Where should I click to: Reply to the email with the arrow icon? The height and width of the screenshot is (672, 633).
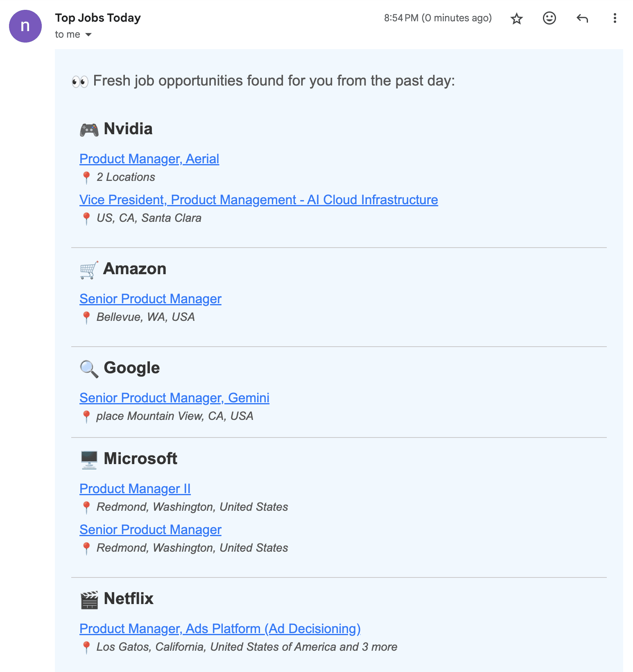[582, 18]
